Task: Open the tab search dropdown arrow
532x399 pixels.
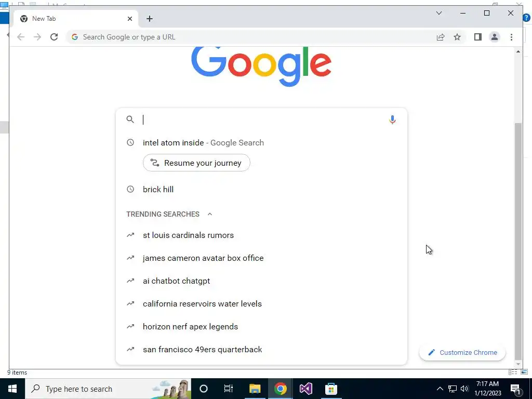Action: [438, 13]
